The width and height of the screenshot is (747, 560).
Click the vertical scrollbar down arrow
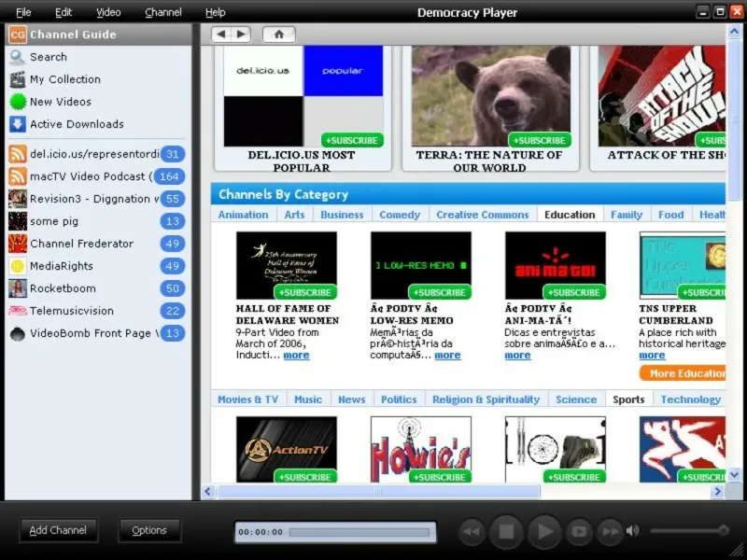point(734,475)
